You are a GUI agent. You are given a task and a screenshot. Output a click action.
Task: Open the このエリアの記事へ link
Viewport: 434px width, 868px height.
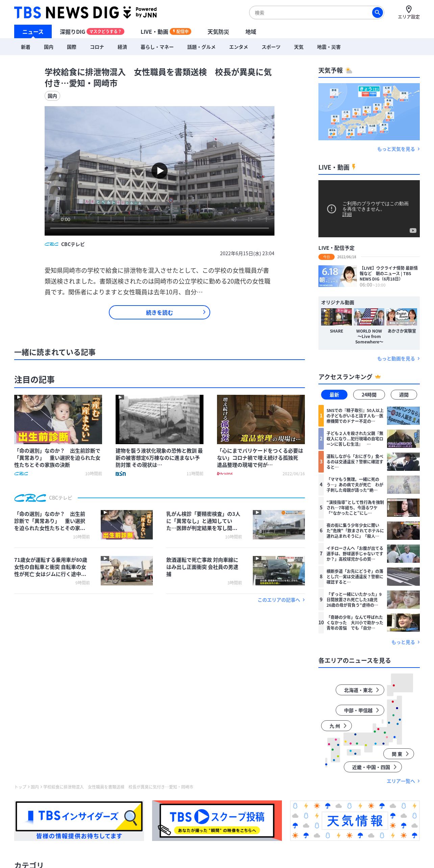pyautogui.click(x=281, y=600)
